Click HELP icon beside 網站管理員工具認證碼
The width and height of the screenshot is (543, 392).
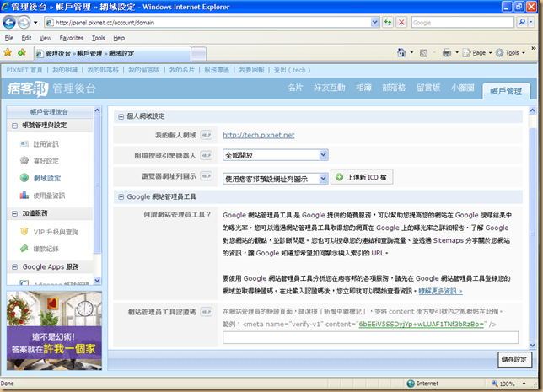[206, 312]
